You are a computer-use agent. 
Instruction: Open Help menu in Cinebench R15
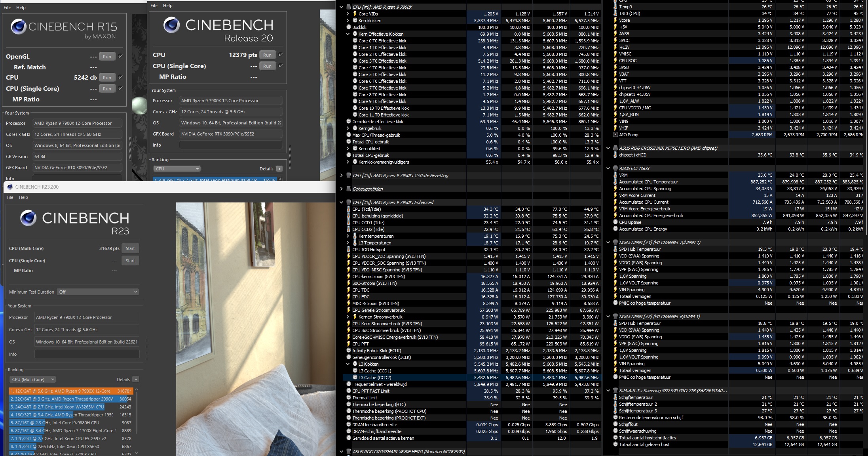point(21,8)
